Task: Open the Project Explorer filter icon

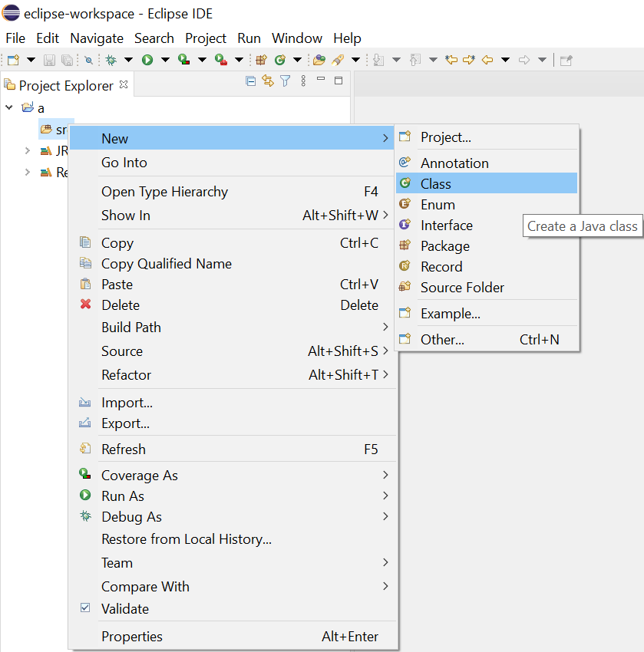Action: (x=286, y=81)
